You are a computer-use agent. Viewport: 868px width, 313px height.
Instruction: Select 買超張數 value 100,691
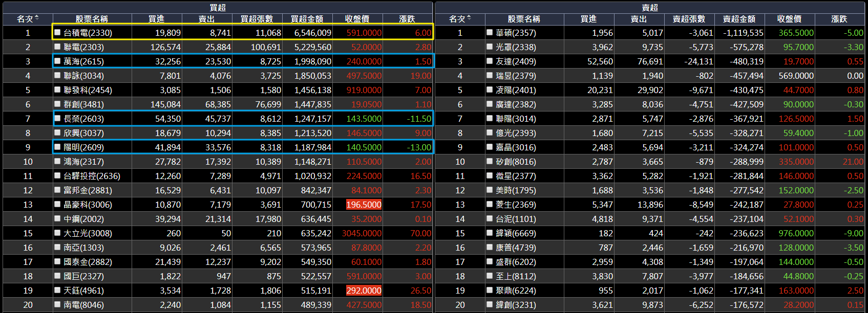(266, 47)
